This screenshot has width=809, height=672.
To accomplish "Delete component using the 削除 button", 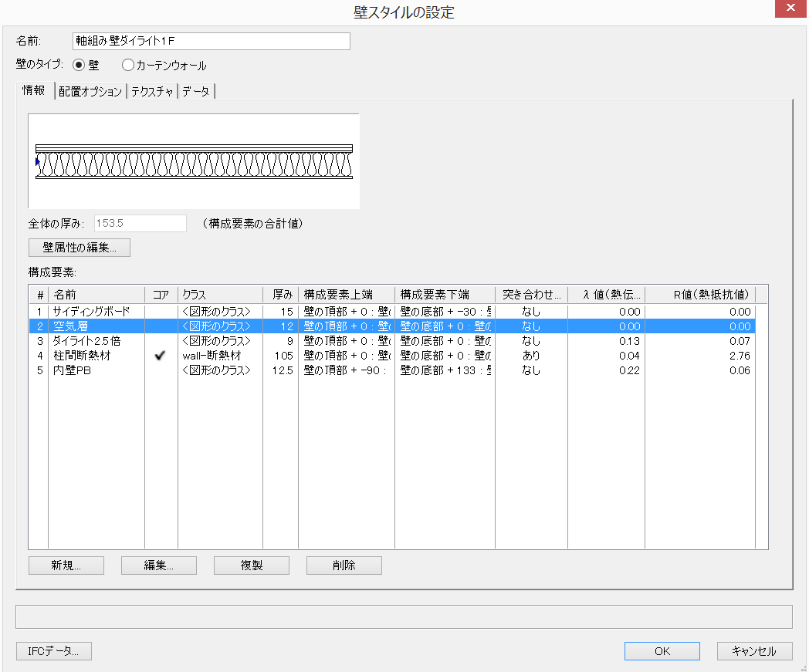I will click(344, 566).
